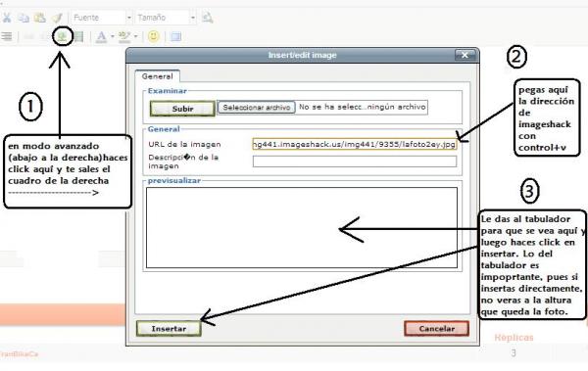Image resolution: width=588 pixels, height=371 pixels.
Task: Click the Réplicas label in background page
Action: (514, 338)
